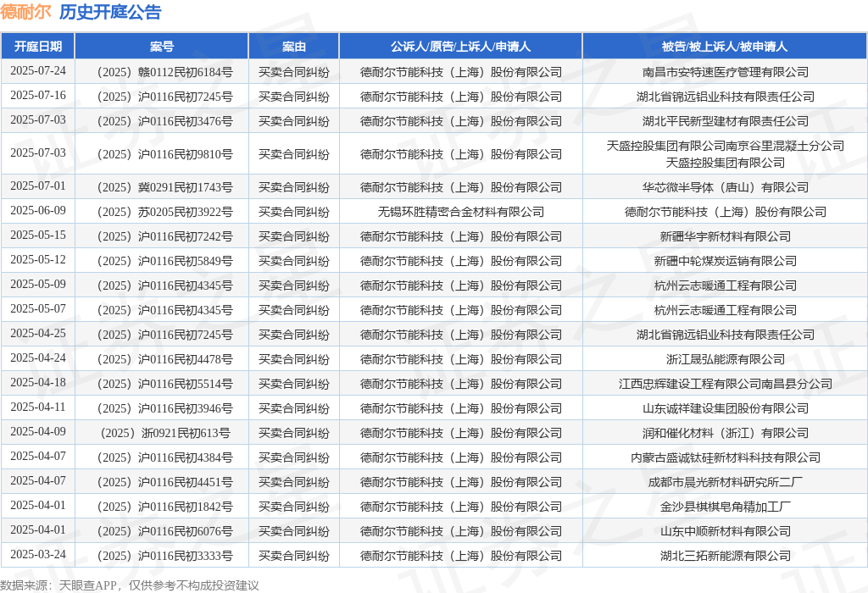Select the 被告/被上诉人/被申请人 column header
Viewport: 868px width, 593px height.
725,47
